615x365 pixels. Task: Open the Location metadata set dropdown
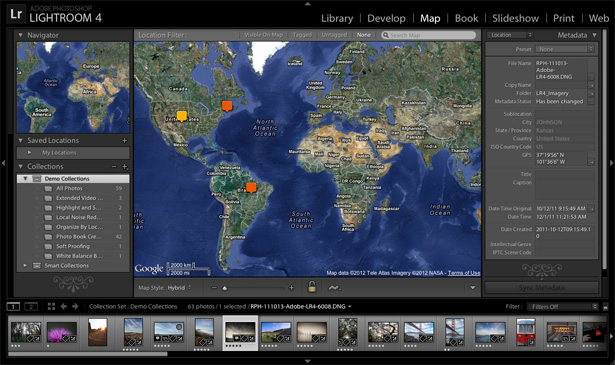click(x=509, y=35)
